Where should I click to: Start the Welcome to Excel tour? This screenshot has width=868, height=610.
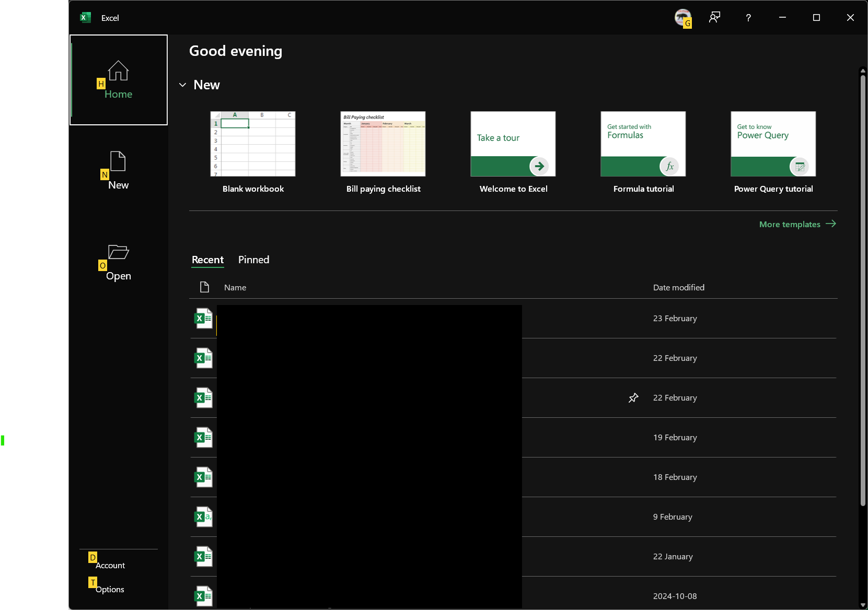click(x=513, y=152)
